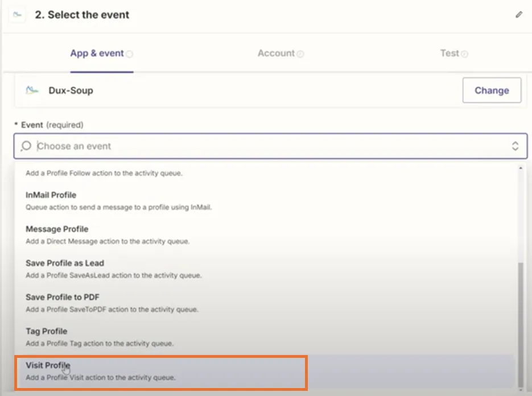Click the Dux-Soup app name text
The width and height of the screenshot is (532, 396).
[x=71, y=90]
